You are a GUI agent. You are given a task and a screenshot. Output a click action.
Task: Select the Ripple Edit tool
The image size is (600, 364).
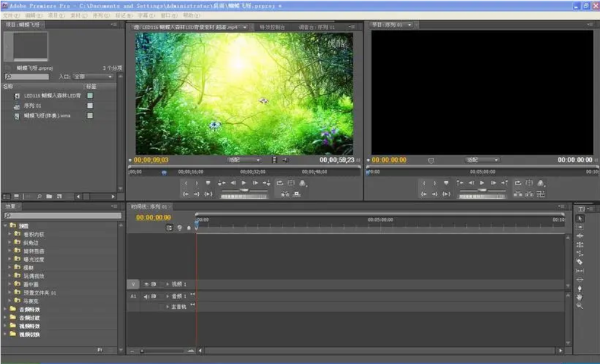[x=580, y=236]
